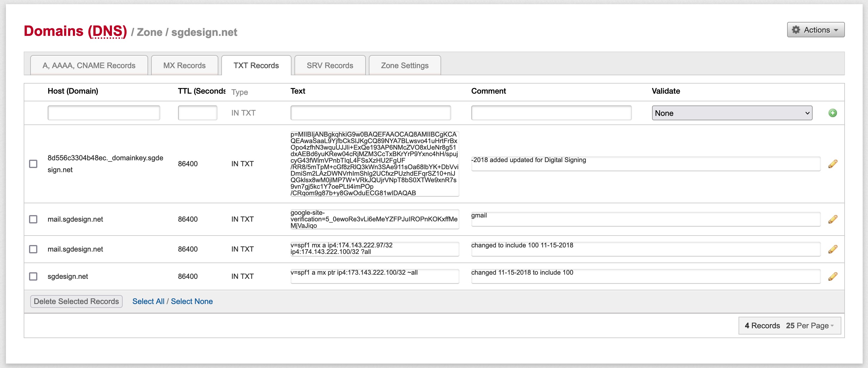The image size is (868, 368).
Task: Click the green add record icon
Action: click(x=832, y=113)
